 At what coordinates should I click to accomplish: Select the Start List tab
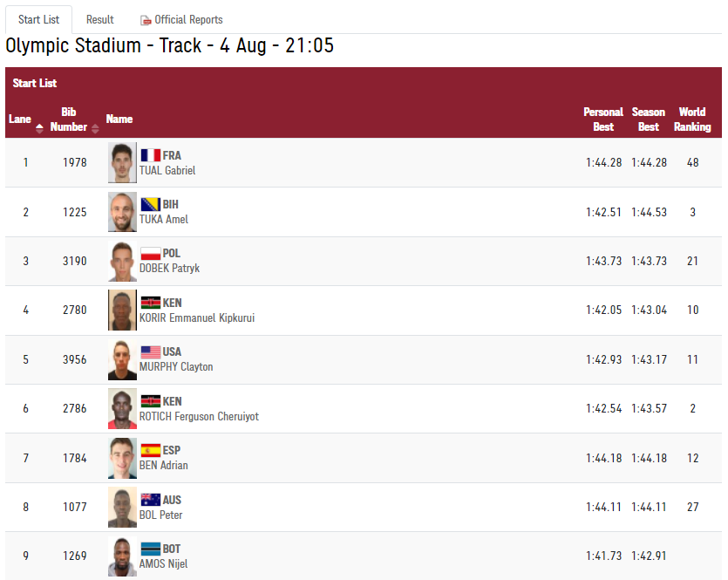coord(38,19)
